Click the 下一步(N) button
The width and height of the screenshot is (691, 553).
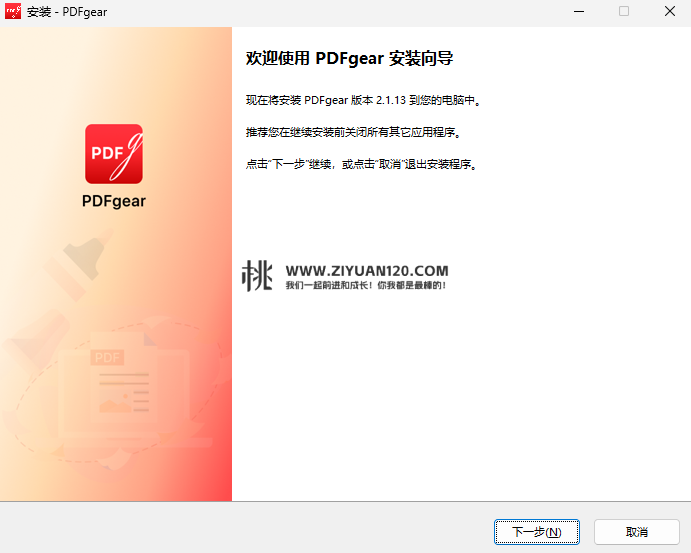pyautogui.click(x=536, y=532)
